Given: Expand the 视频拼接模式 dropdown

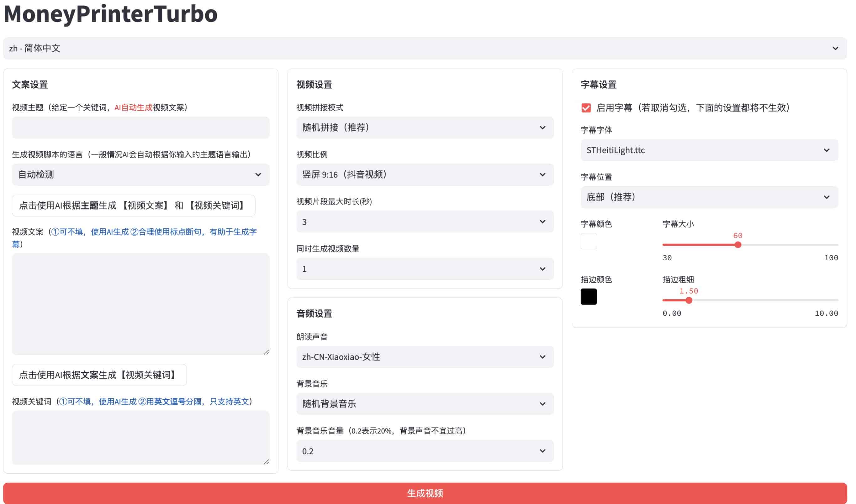Looking at the screenshot, I should click(x=425, y=128).
